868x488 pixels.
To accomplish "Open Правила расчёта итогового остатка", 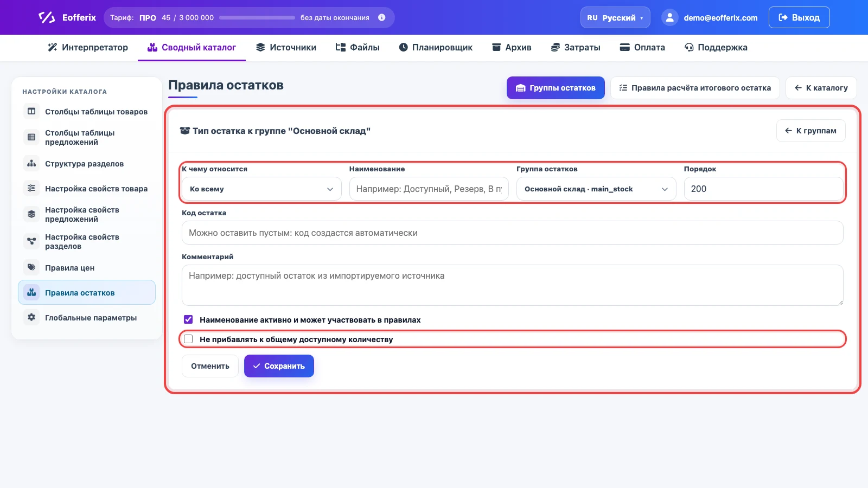I will coord(695,88).
